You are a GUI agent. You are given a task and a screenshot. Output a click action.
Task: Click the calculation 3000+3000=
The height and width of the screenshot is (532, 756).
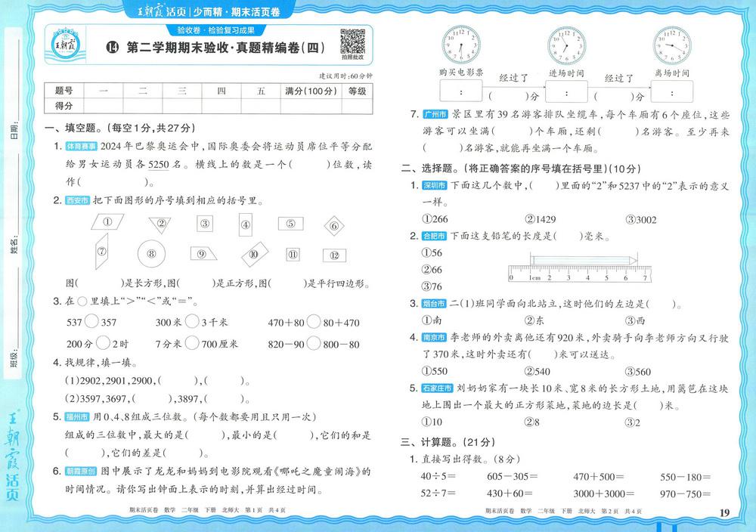point(603,493)
